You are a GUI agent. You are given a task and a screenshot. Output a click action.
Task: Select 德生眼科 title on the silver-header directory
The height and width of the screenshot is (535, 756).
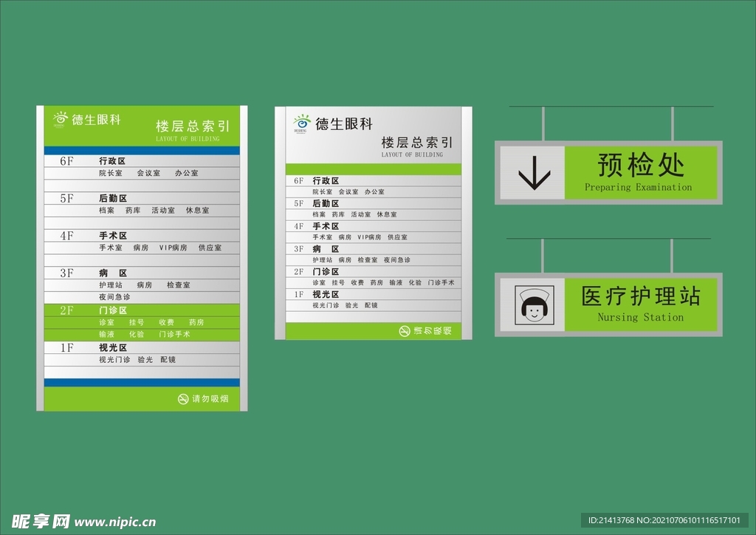[344, 124]
